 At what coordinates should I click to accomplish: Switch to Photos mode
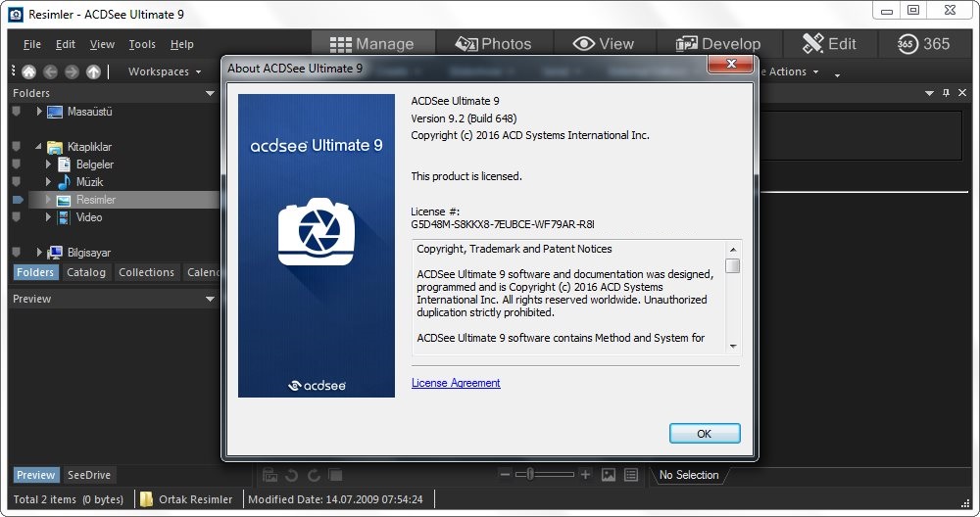[x=494, y=44]
